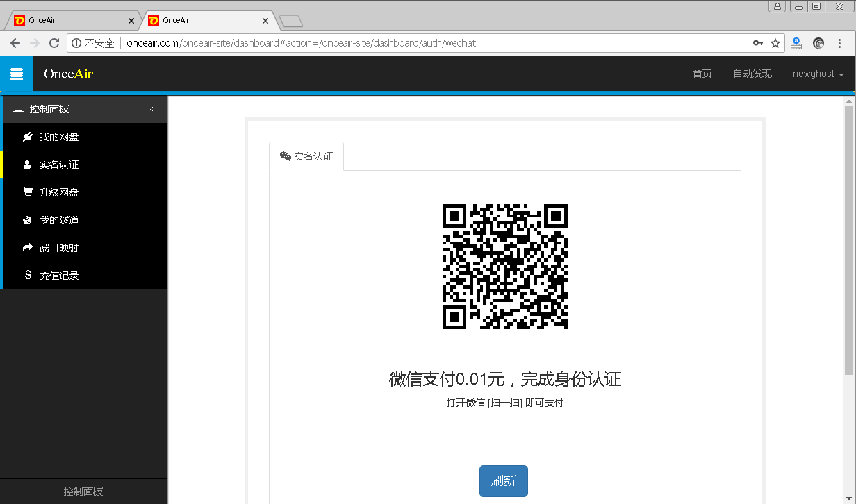Click the site info 不安全 icon
The height and width of the screenshot is (504, 856).
pyautogui.click(x=76, y=43)
